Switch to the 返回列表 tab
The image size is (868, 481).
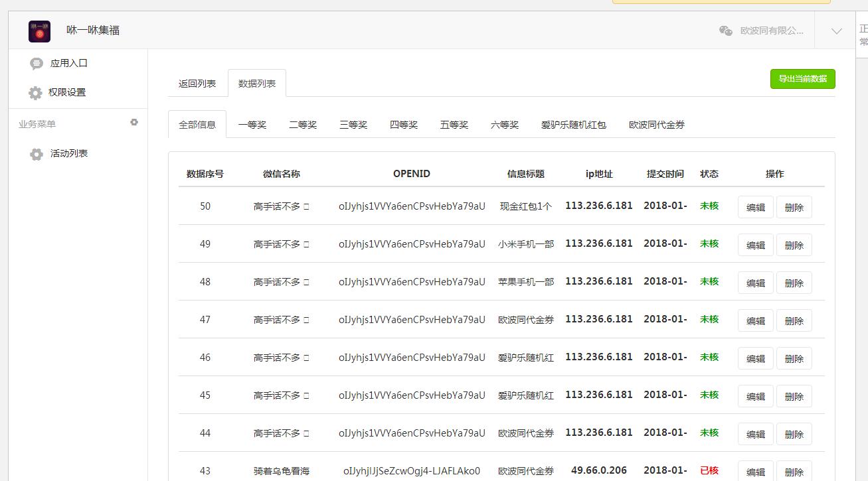click(x=197, y=84)
